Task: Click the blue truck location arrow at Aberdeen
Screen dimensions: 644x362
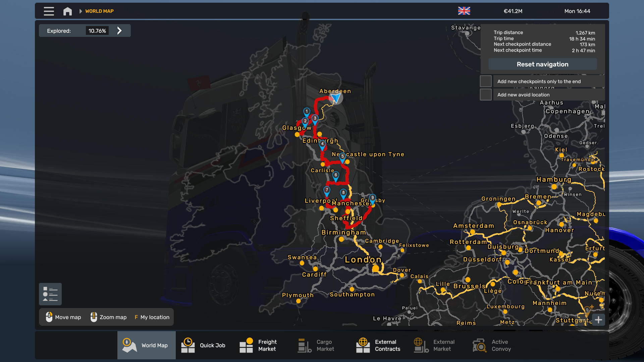Action: pyautogui.click(x=336, y=98)
